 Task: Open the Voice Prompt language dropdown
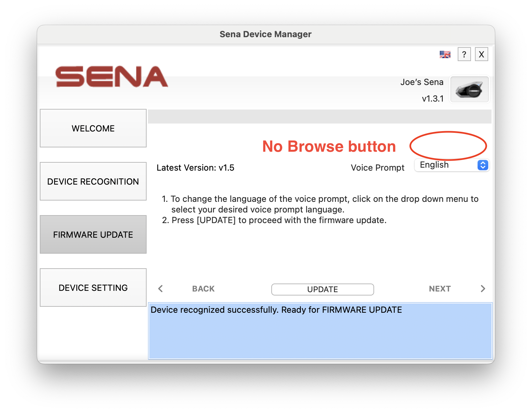pos(452,165)
